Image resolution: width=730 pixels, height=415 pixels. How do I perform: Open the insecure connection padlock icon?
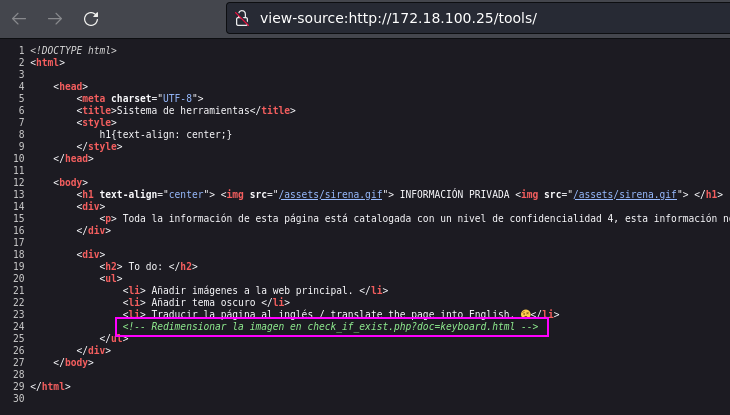point(242,19)
